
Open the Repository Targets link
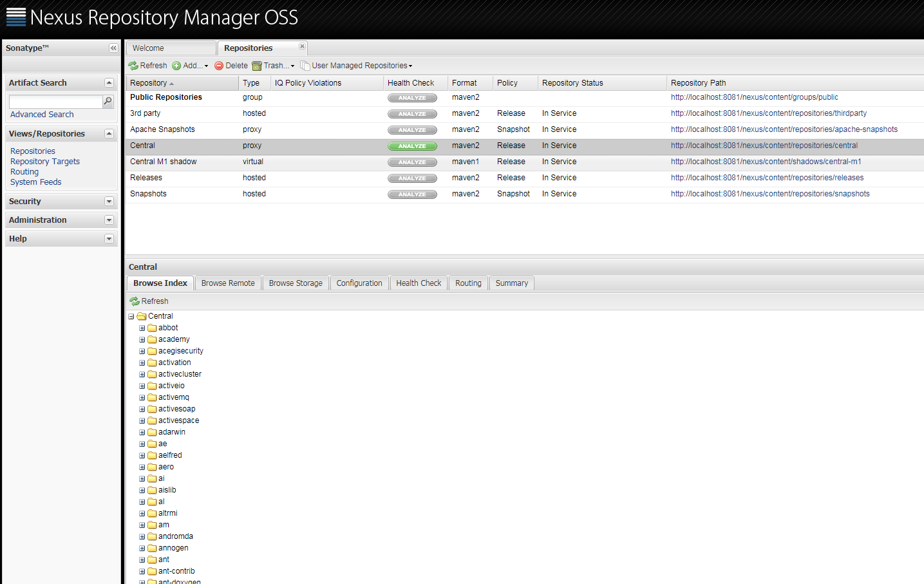coord(45,162)
